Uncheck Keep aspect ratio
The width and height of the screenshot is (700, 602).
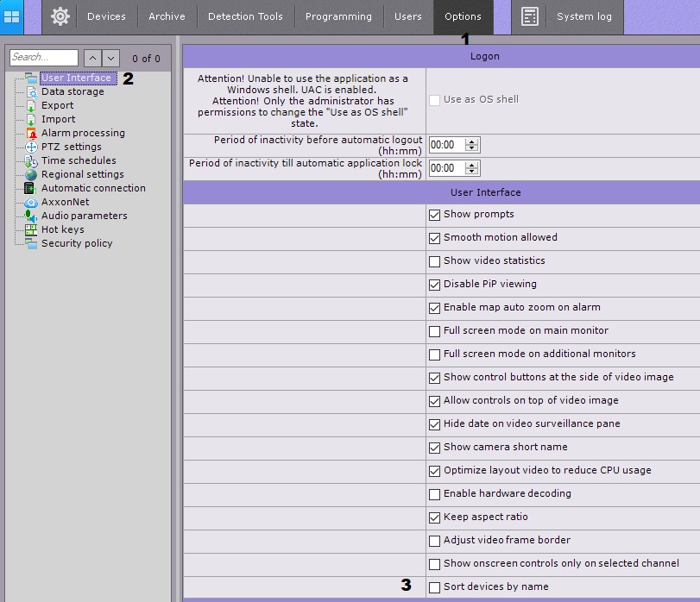(x=435, y=517)
